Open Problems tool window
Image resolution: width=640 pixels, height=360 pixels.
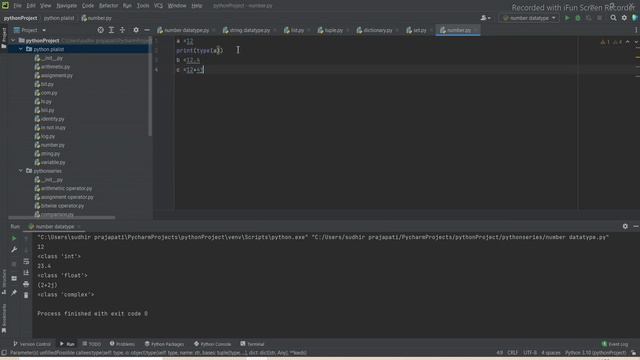pos(122,344)
